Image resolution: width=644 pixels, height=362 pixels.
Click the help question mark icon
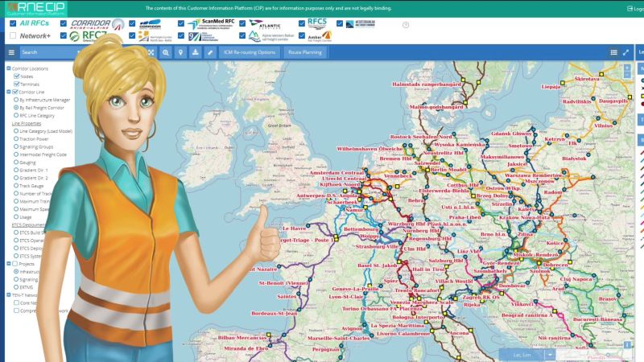point(406,25)
